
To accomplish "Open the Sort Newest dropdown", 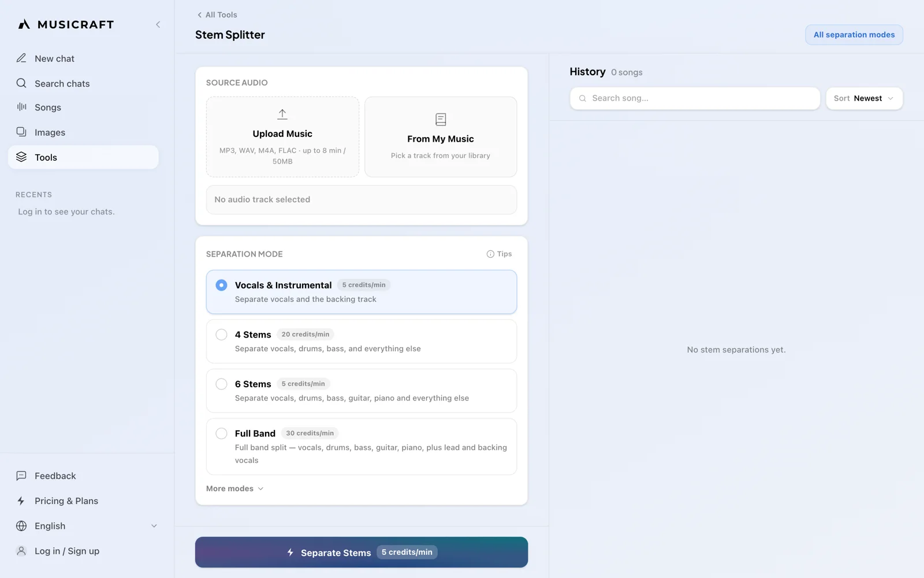I will [864, 98].
